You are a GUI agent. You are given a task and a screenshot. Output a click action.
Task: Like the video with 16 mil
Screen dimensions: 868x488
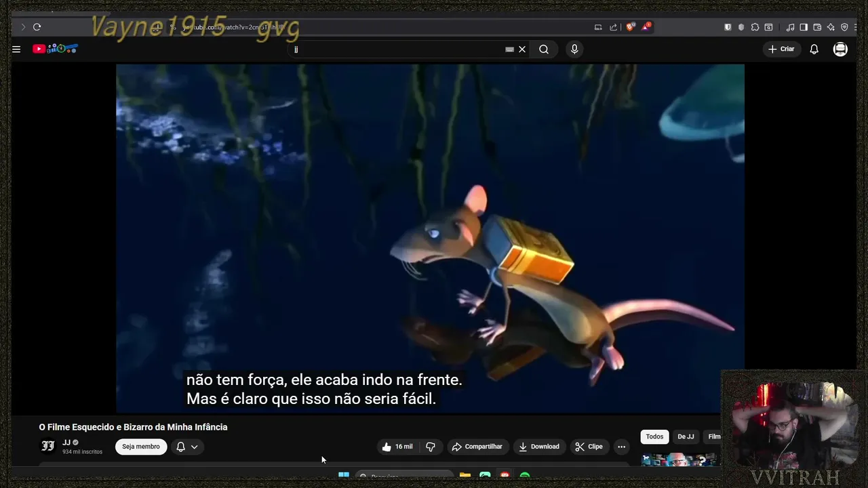point(397,447)
